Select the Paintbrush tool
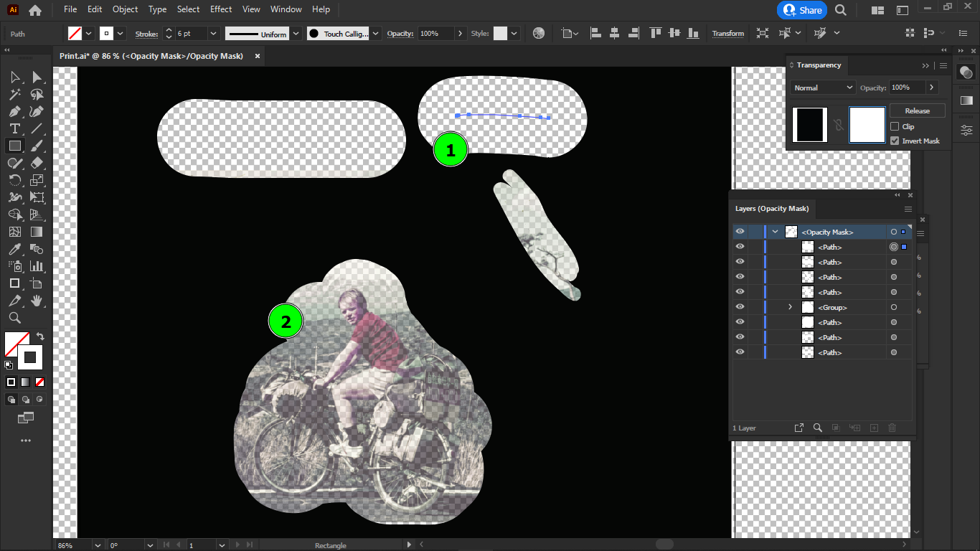980x551 pixels. click(x=37, y=146)
